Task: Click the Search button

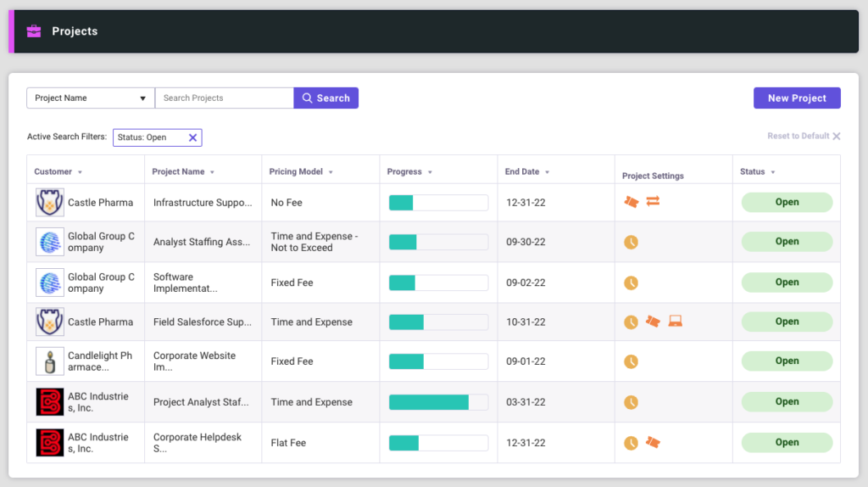Action: [x=326, y=98]
